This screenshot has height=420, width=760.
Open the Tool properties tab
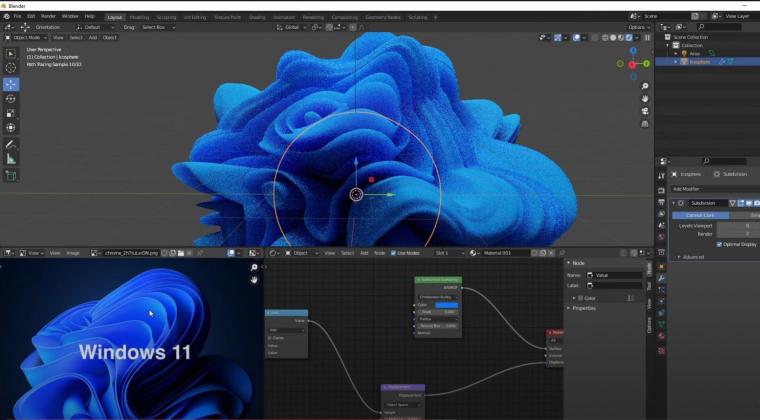click(x=661, y=176)
